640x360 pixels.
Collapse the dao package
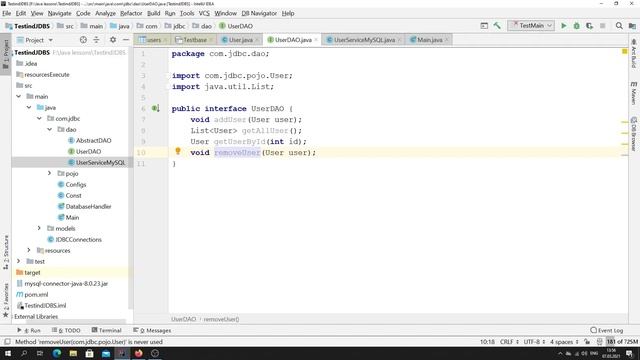tap(49, 129)
